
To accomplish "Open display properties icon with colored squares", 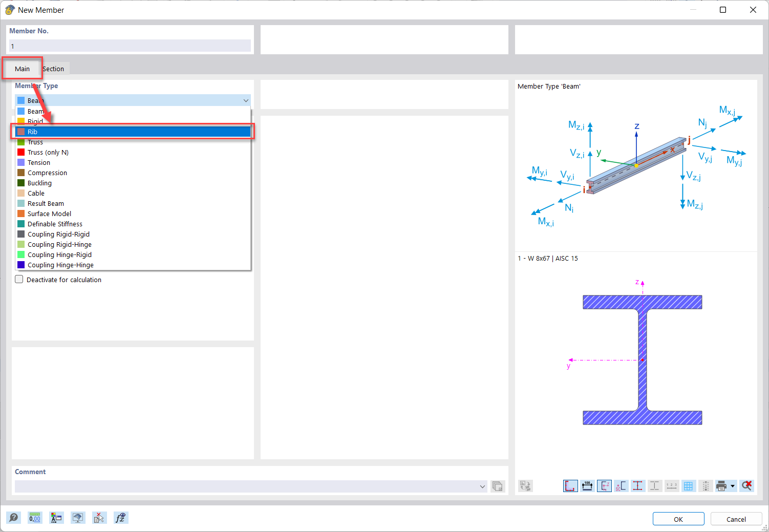I will (x=56, y=518).
